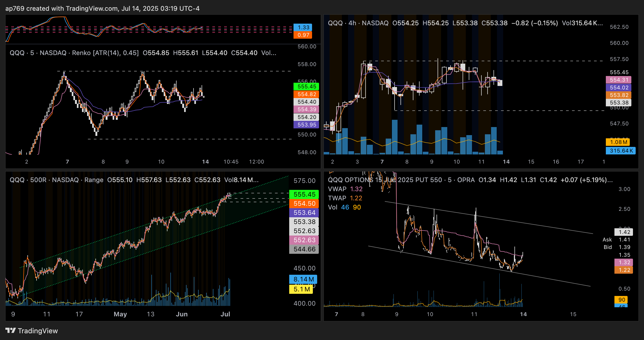Click 553.38 price label on Range chart
The height and width of the screenshot is (340, 644).
coord(304,222)
